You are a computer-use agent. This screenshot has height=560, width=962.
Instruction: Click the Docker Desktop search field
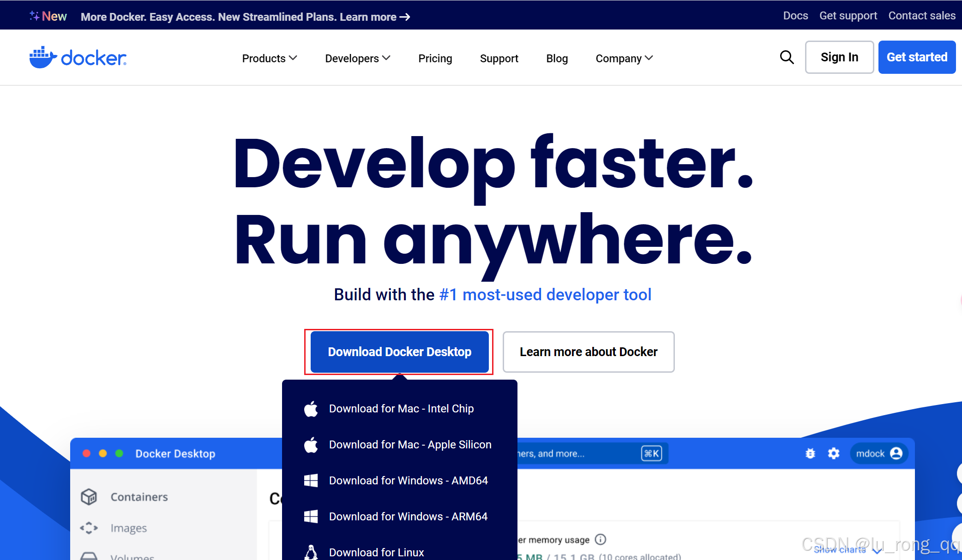coord(592,453)
